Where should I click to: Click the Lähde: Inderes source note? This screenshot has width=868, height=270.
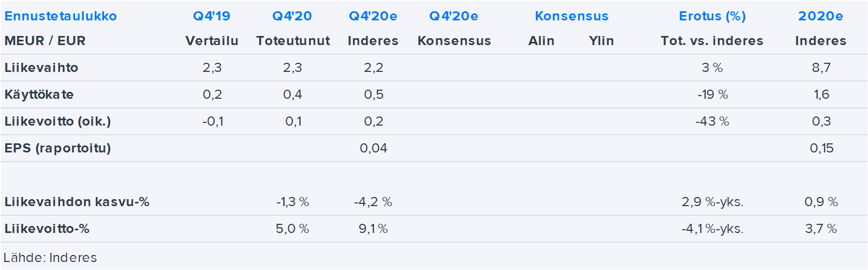point(50,258)
